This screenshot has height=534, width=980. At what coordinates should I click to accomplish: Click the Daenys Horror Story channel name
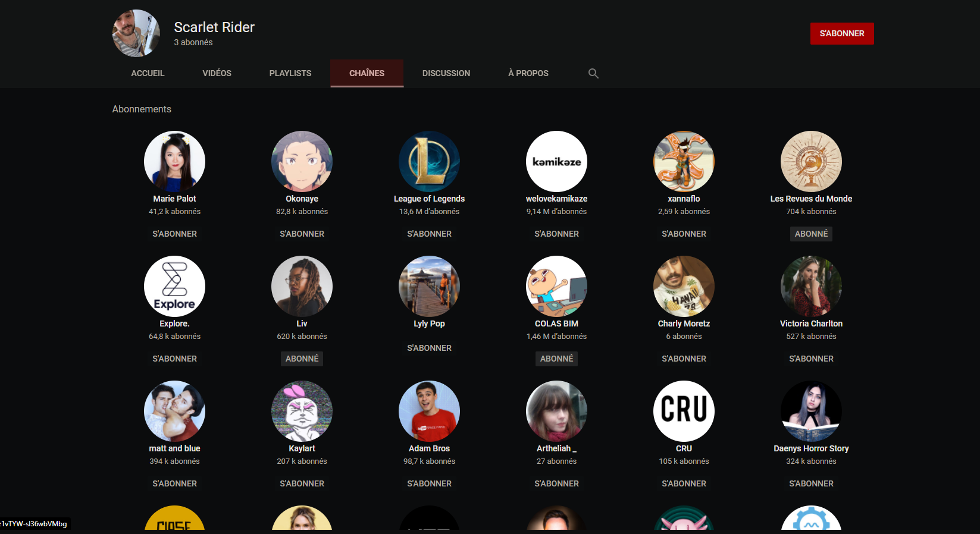coord(811,448)
